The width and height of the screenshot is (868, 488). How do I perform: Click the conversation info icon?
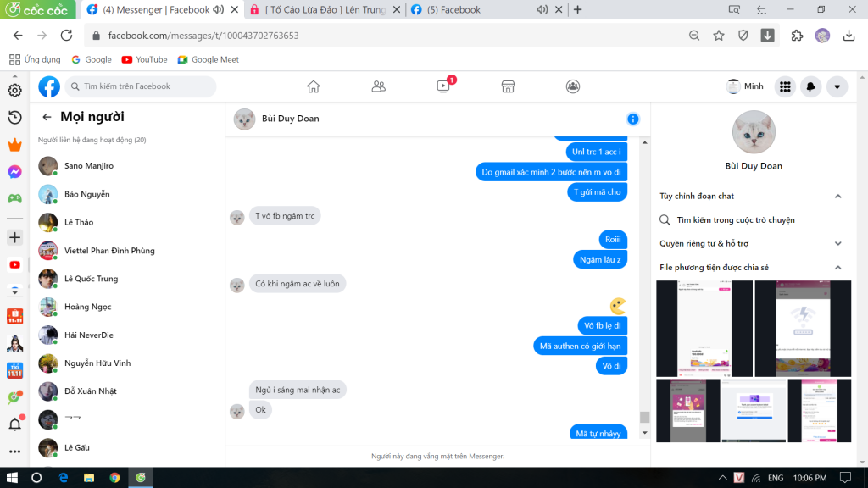632,119
